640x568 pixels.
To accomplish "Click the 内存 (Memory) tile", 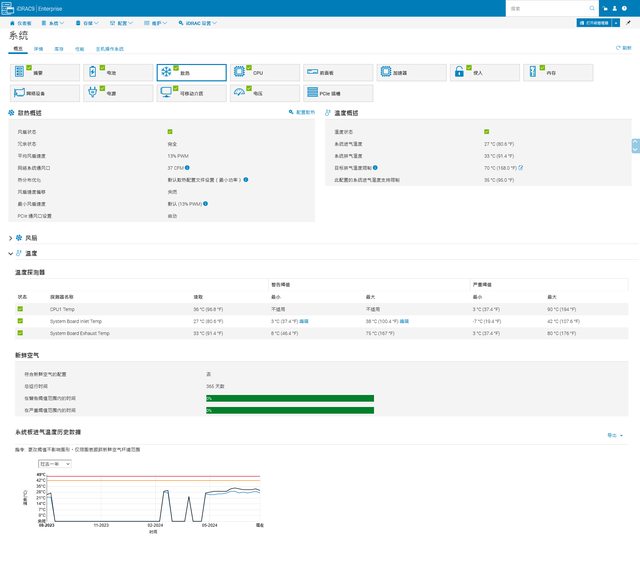I will tap(558, 73).
